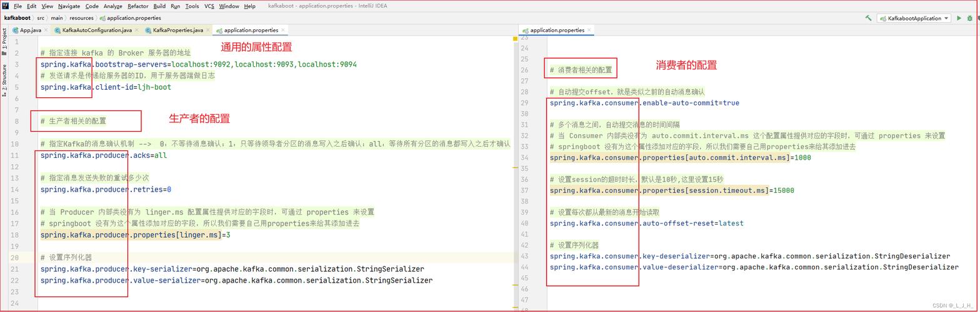The width and height of the screenshot is (980, 312).
Task: Open the Run menu
Action: (x=175, y=6)
